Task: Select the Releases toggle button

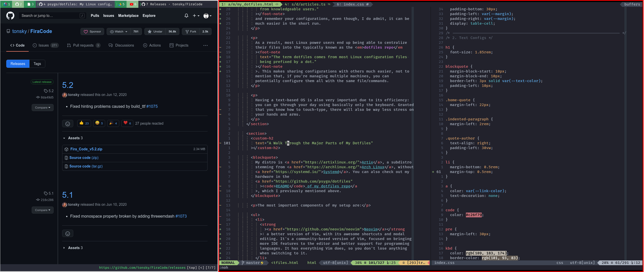Action: 18,64
